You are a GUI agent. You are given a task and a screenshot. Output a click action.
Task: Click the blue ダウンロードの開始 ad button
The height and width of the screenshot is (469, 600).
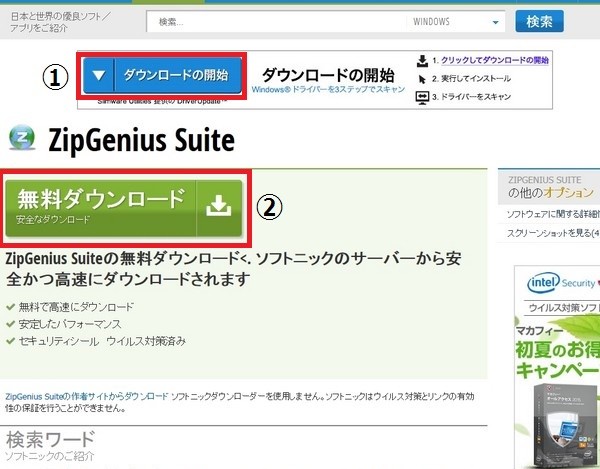pyautogui.click(x=162, y=75)
